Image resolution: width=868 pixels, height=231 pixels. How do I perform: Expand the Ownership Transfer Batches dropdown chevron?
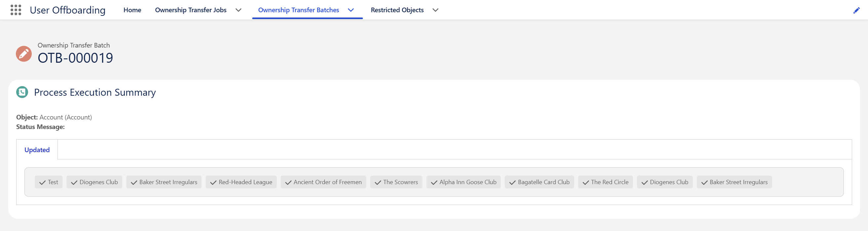(x=351, y=10)
